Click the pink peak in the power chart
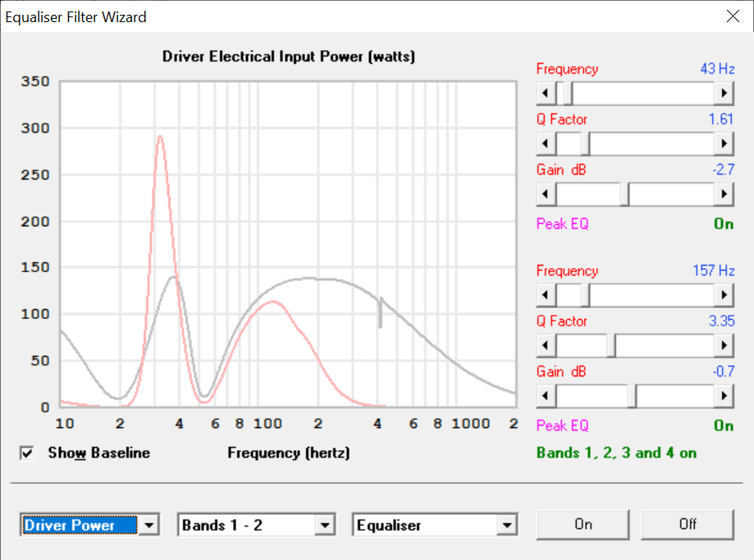Viewport: 754px width, 560px height. click(160, 137)
